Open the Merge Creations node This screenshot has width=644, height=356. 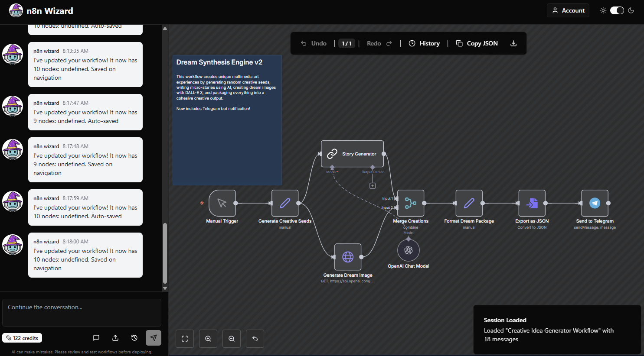[410, 203]
